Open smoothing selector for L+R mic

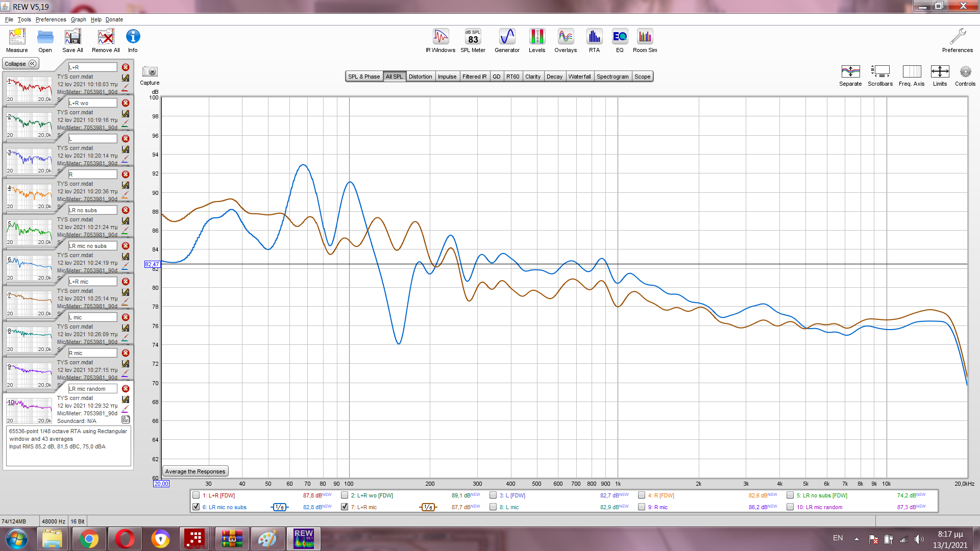[428, 507]
